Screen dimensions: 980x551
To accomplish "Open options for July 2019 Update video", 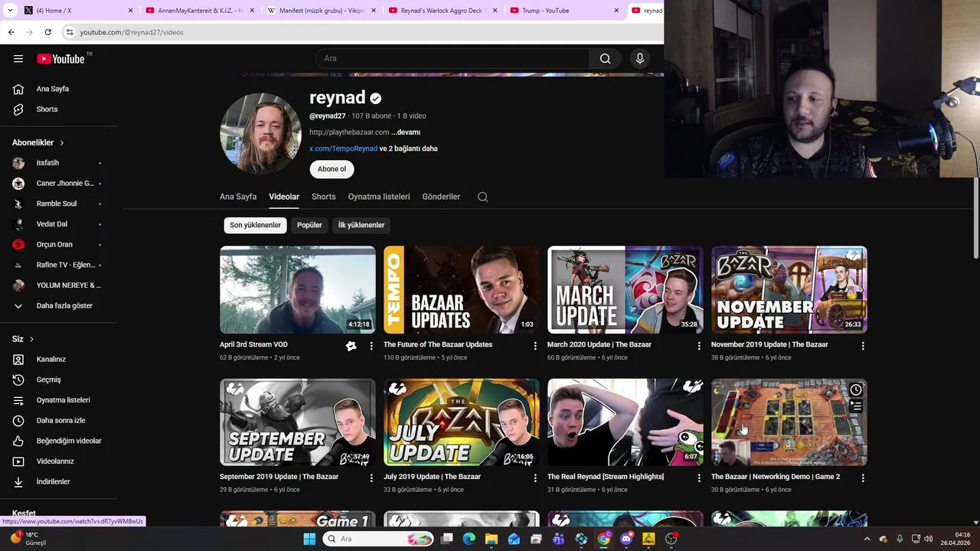I will pos(535,478).
